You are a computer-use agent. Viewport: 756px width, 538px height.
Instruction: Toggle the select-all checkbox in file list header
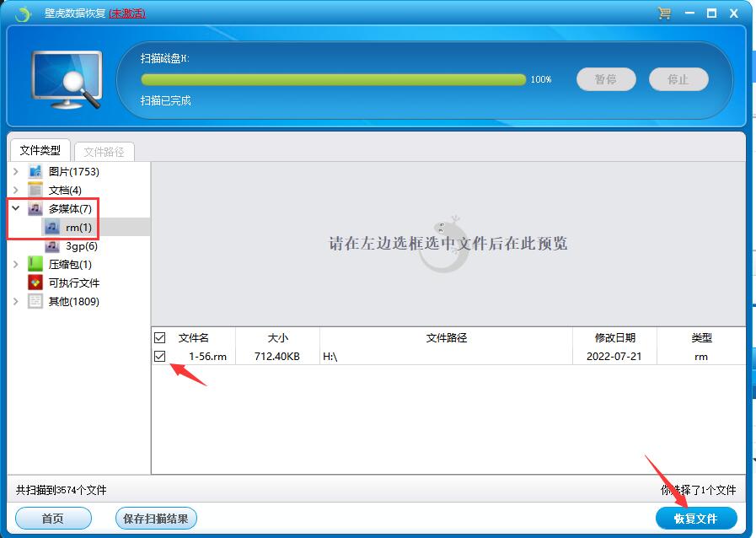(x=160, y=338)
